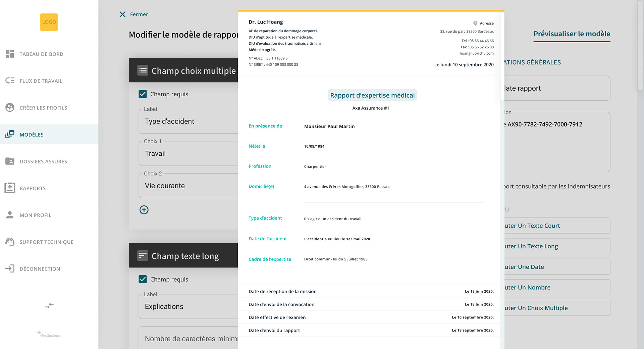Click the Modèles stacked-windows icon

[x=10, y=134]
